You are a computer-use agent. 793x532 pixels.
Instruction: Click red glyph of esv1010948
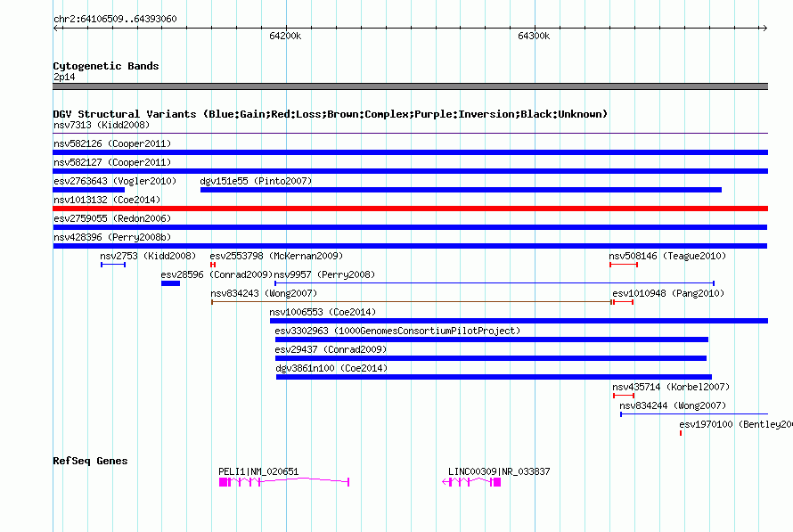click(623, 302)
